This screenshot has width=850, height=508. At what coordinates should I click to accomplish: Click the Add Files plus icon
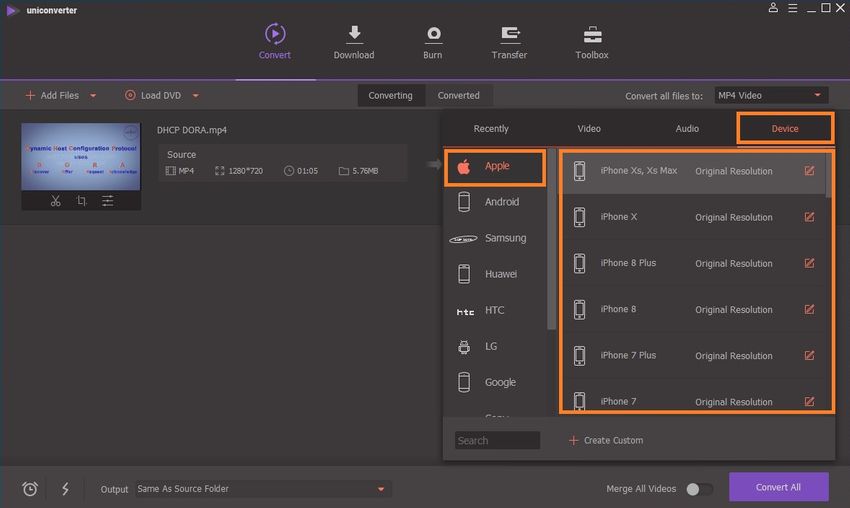point(30,95)
